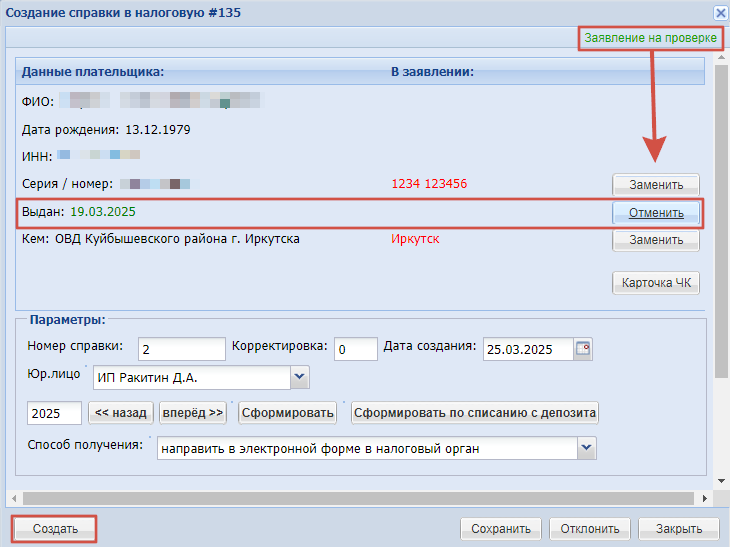
Task: Focus the Номер справки input field
Action: click(182, 349)
